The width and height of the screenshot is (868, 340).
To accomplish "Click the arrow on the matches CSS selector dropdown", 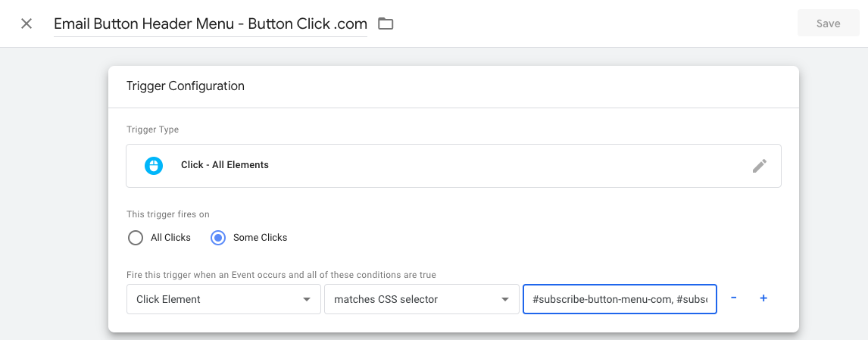I will tap(504, 300).
